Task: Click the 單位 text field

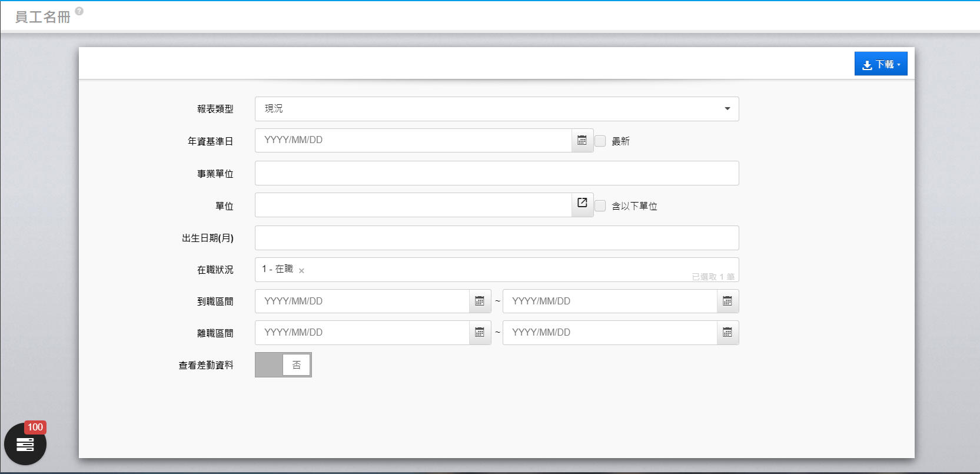Action: (413, 205)
